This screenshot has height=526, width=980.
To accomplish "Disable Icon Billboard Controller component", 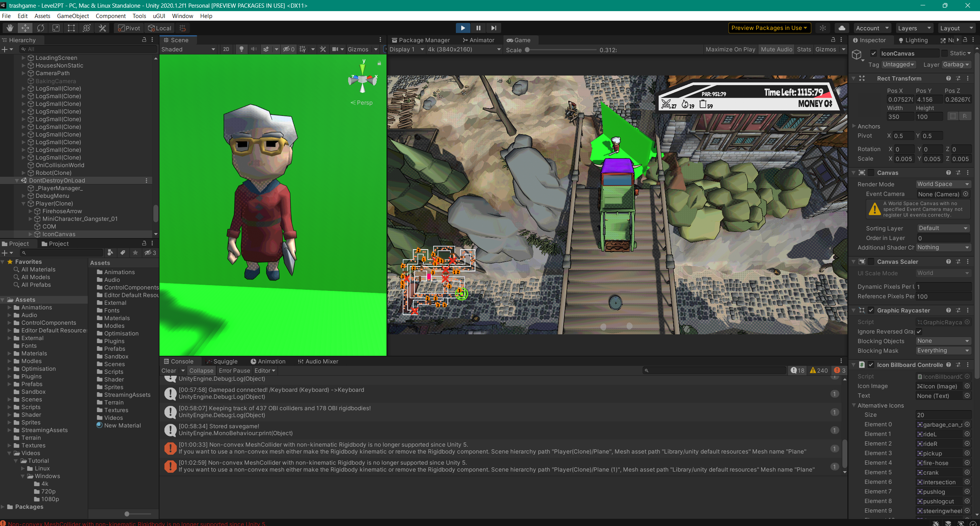I will 871,365.
